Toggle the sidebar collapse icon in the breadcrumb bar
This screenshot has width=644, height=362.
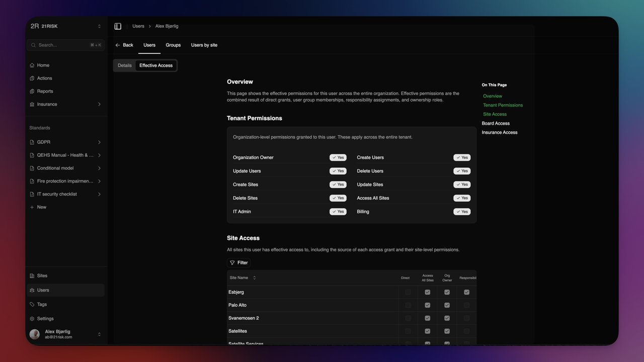coord(118,26)
